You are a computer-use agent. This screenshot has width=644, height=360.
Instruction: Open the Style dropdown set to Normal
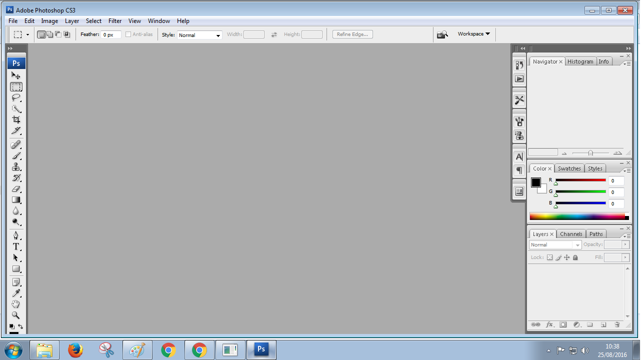click(199, 35)
